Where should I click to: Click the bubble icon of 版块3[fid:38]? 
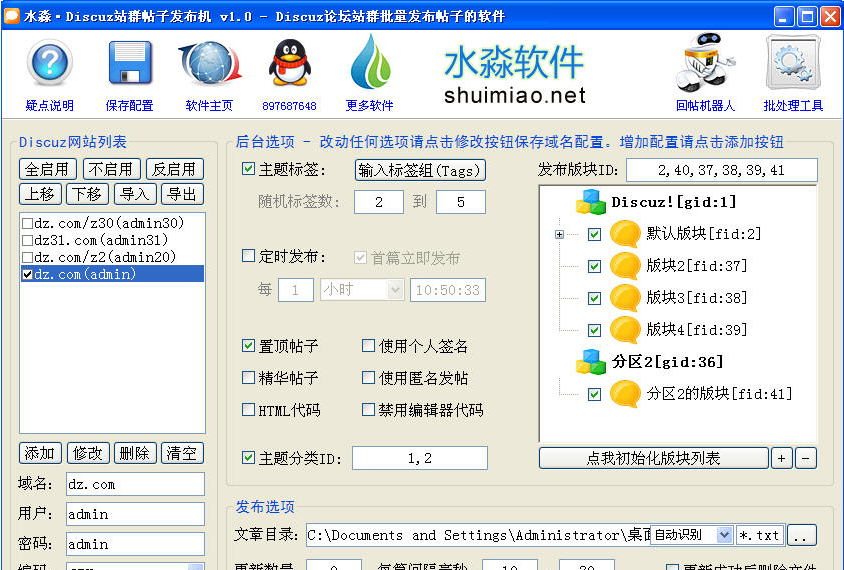click(625, 298)
